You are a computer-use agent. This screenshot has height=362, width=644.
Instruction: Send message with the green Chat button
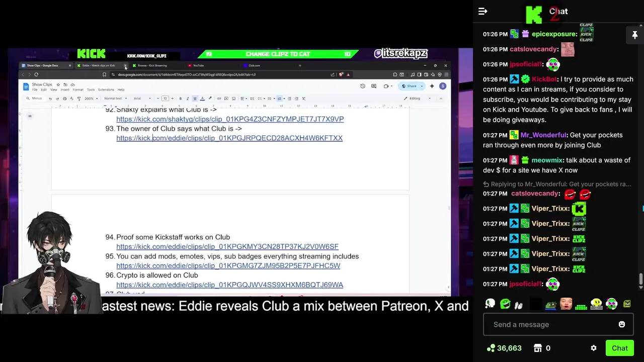tap(619, 348)
